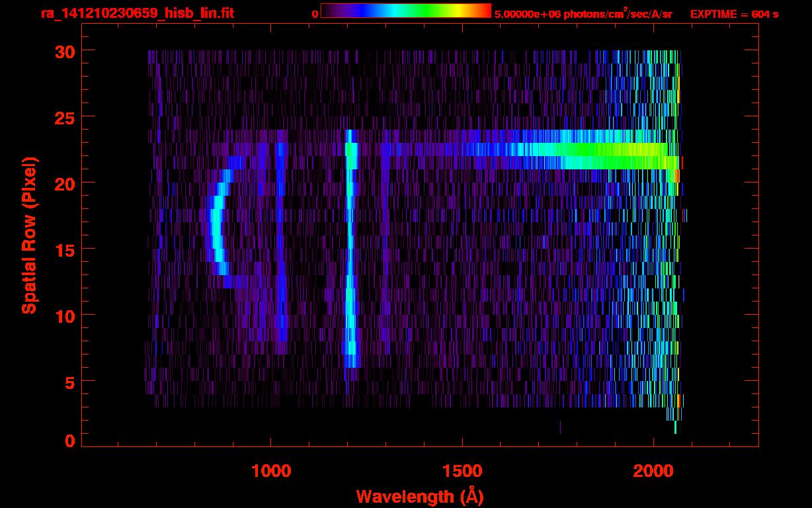Click the x-axis tick label 1500

pos(462,470)
